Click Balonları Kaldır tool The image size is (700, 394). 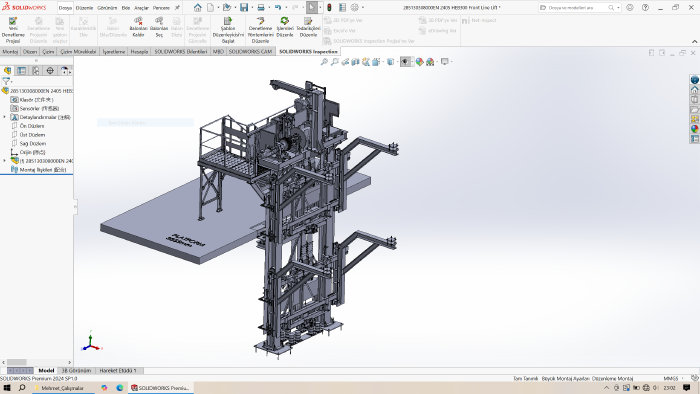click(x=138, y=28)
